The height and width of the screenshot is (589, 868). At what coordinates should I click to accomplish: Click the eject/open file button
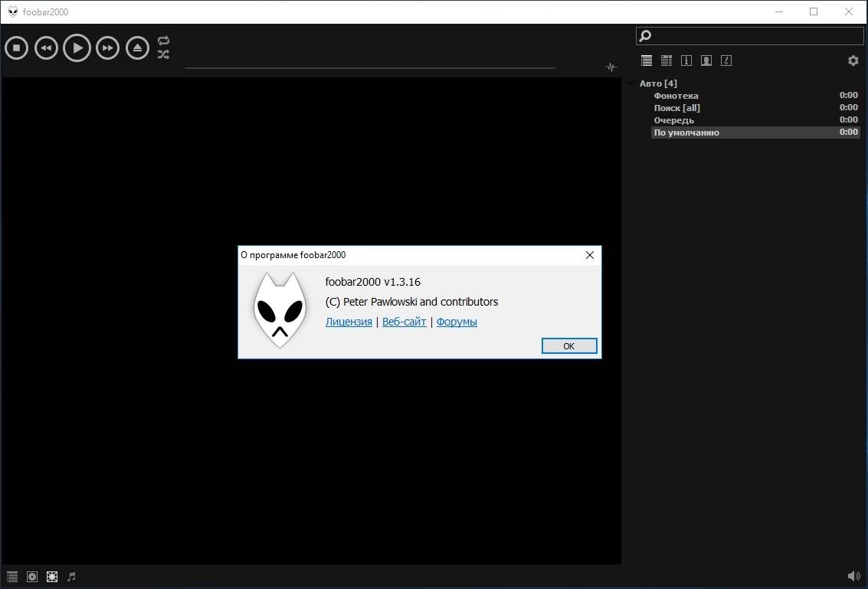point(137,48)
